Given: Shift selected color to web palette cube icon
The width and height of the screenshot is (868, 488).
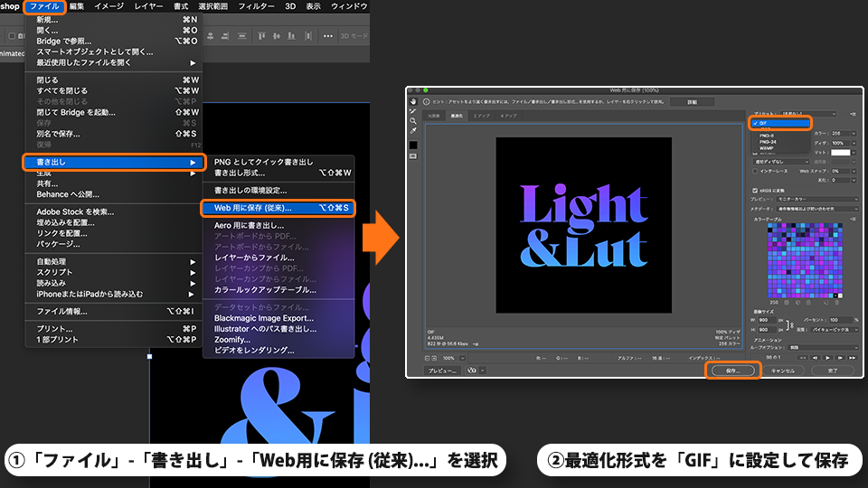Looking at the screenshot, I should 797,303.
